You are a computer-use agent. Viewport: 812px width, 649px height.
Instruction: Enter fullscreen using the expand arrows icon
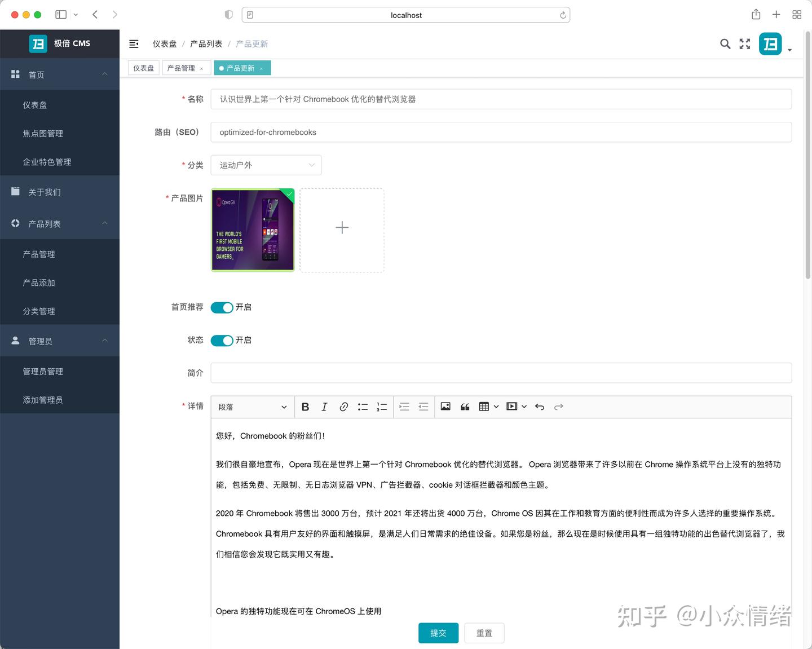point(744,43)
